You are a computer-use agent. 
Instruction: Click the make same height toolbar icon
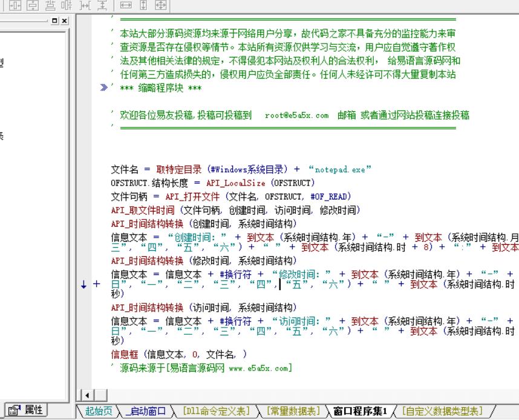pyautogui.click(x=143, y=5)
